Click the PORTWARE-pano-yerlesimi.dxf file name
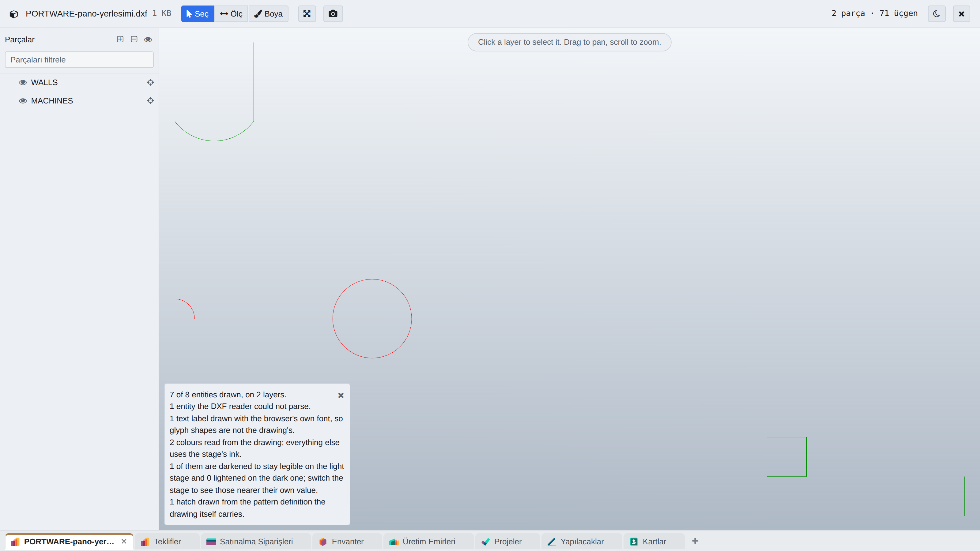 click(86, 14)
